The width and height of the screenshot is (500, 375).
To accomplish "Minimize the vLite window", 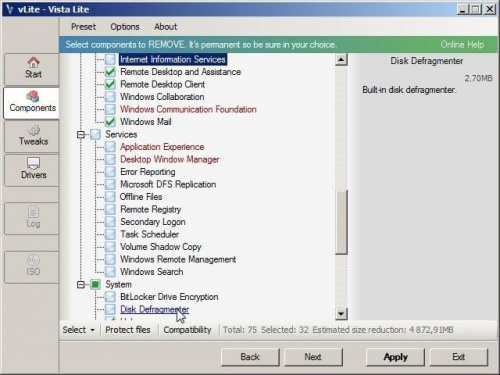I will [x=462, y=9].
